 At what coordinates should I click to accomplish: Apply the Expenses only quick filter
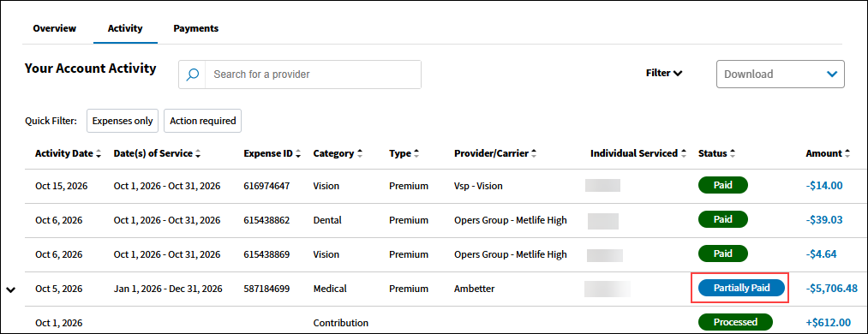[x=123, y=121]
